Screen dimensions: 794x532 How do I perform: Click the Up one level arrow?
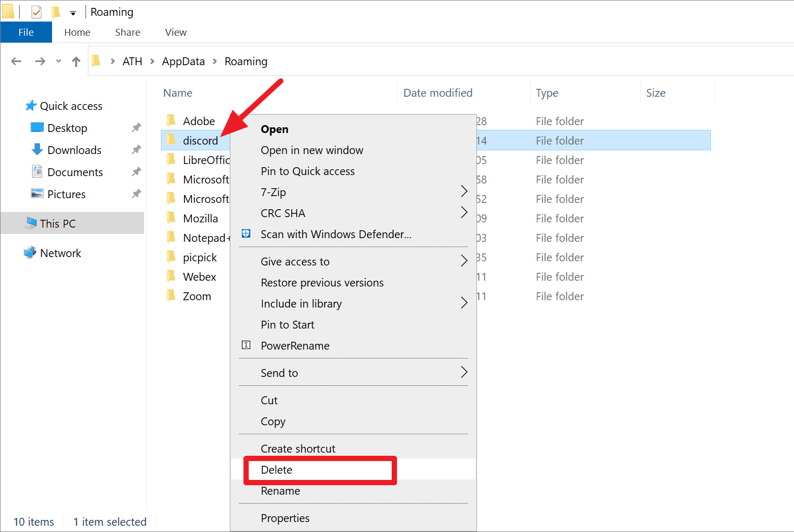tap(76, 62)
